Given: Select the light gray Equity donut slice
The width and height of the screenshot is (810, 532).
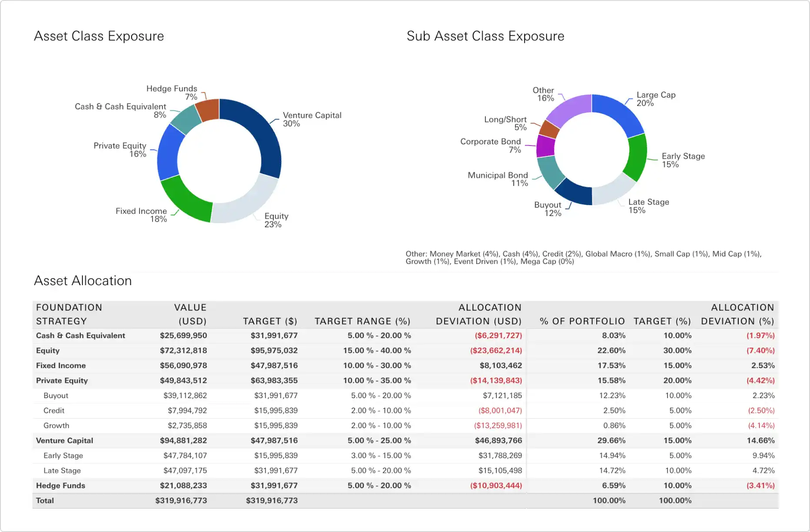Looking at the screenshot, I should [x=246, y=204].
